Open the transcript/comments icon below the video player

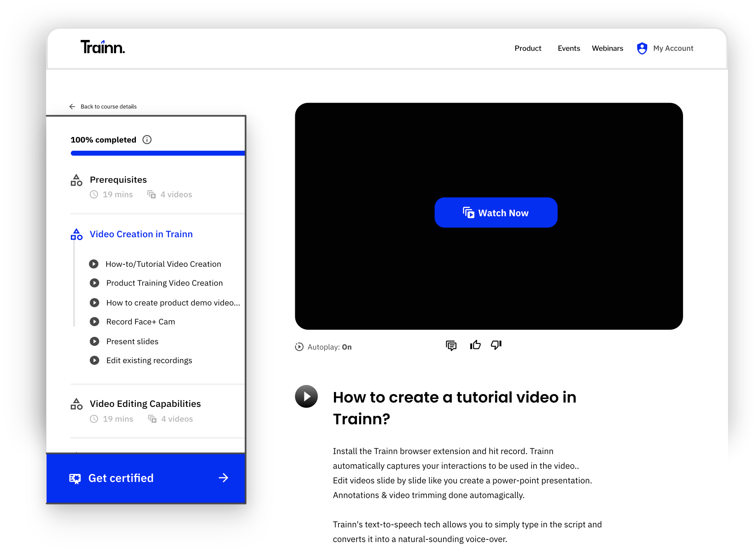pyautogui.click(x=451, y=346)
